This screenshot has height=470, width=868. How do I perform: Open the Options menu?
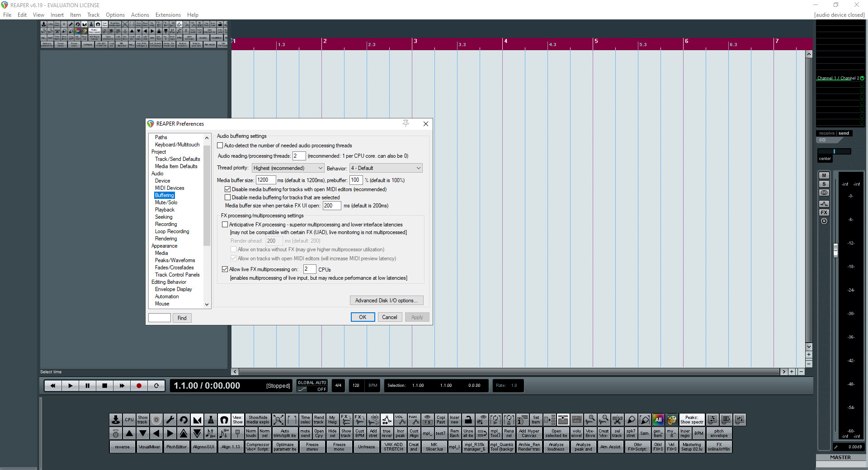115,15
